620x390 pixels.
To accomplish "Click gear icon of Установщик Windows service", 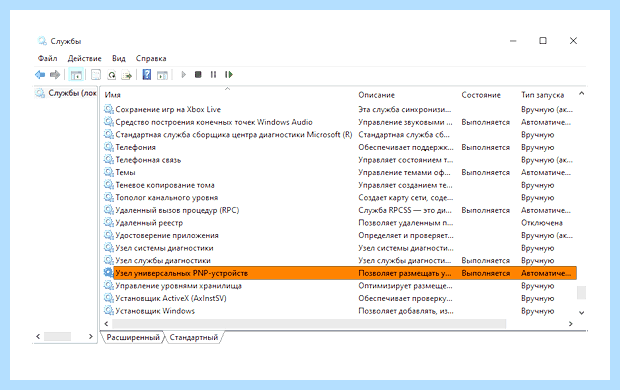I will [109, 311].
